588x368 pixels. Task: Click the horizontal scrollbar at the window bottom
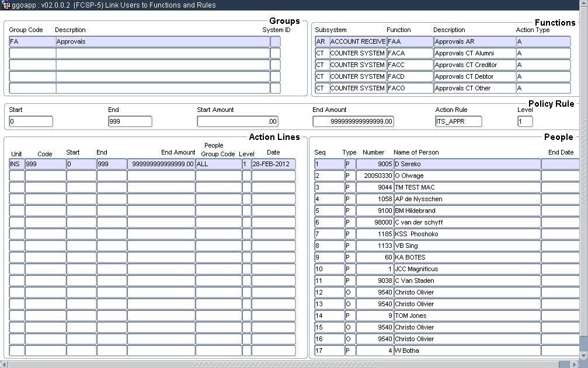292,365
